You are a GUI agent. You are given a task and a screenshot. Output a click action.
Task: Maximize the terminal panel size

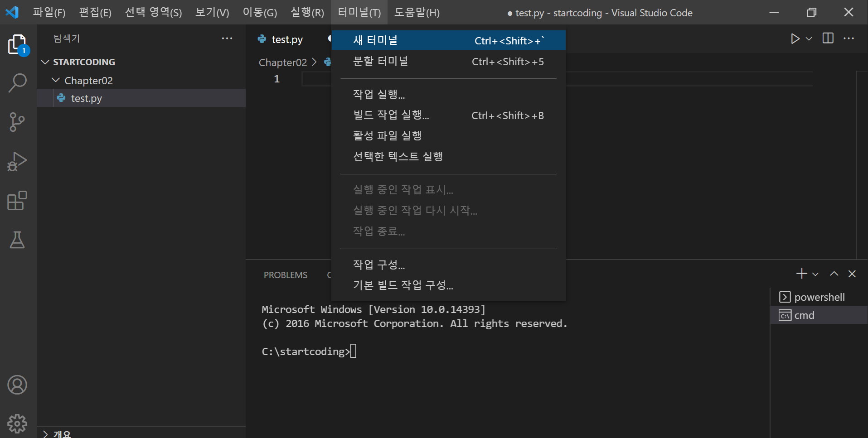click(x=834, y=274)
